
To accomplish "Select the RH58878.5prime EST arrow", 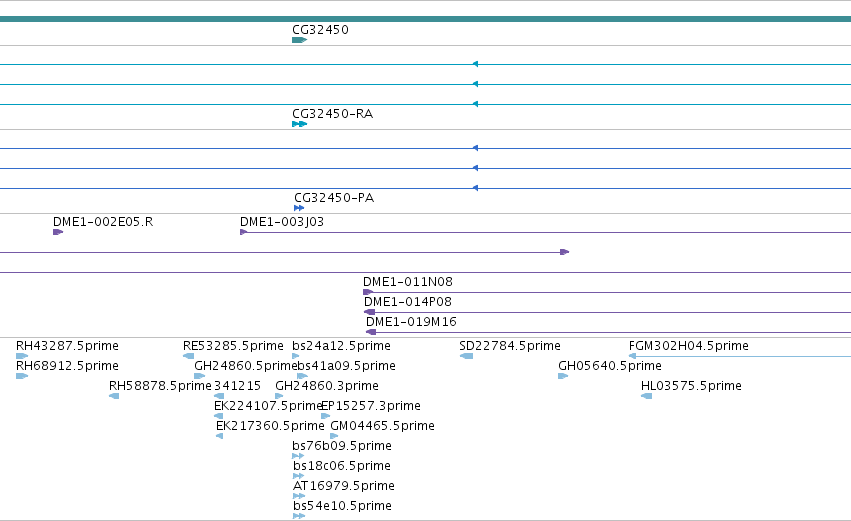I will tap(114, 397).
